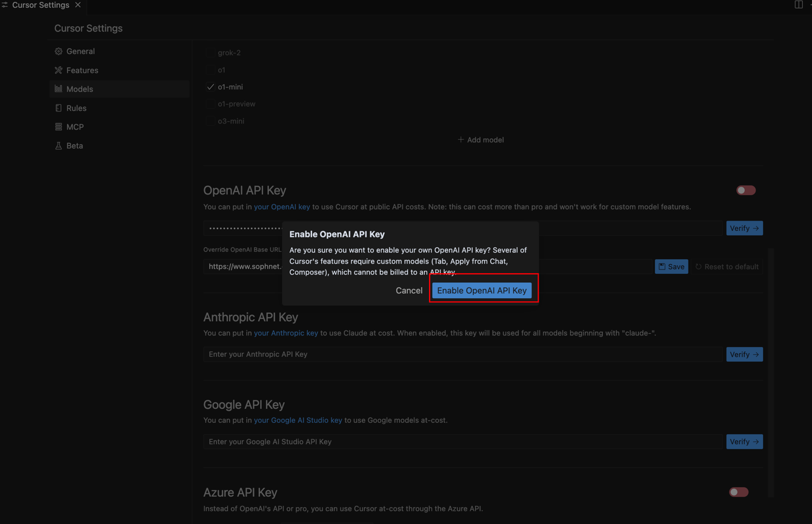Open the Features settings section
The width and height of the screenshot is (812, 524).
(119, 70)
